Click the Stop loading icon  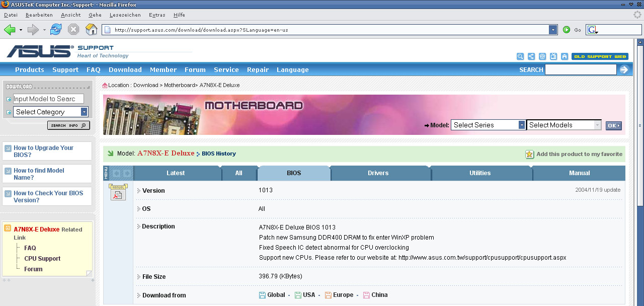pos(73,30)
